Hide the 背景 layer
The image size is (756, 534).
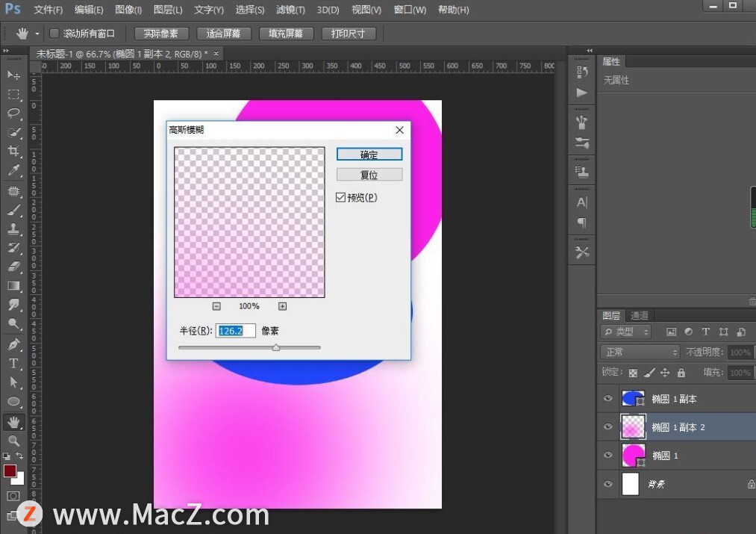pos(608,484)
